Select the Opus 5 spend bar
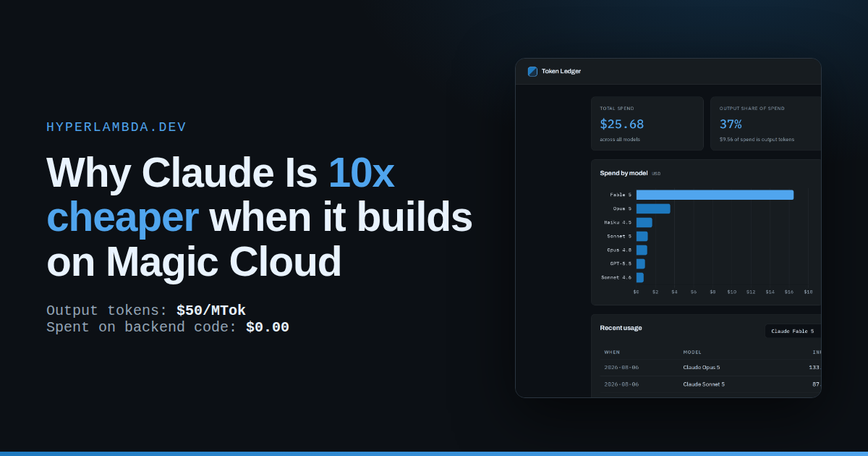The width and height of the screenshot is (868, 456). [x=653, y=208]
